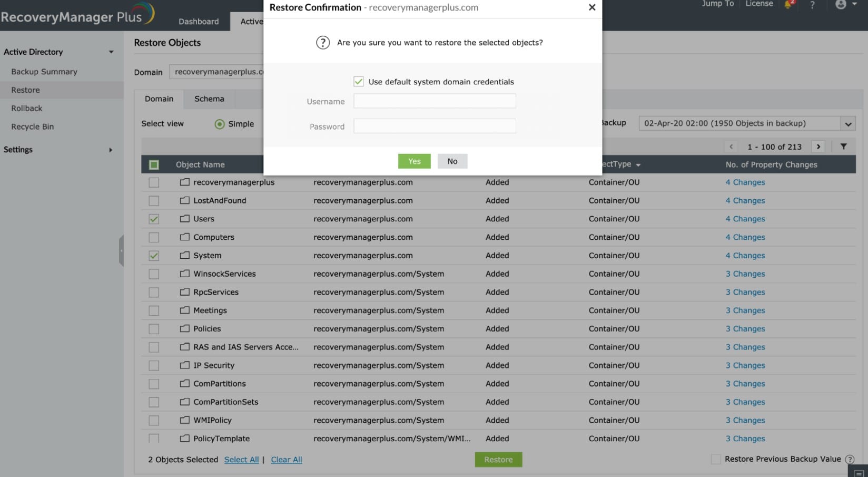Viewport: 868px width, 477px height.
Task: Click the folder icon of System row
Action: coord(184,255)
